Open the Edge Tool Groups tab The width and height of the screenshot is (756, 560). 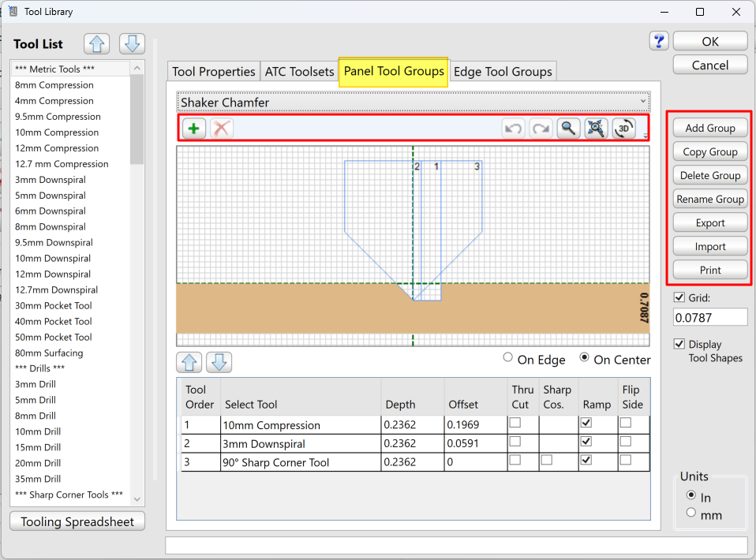pos(503,72)
